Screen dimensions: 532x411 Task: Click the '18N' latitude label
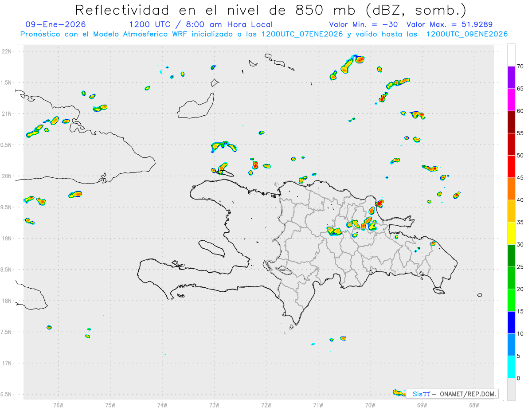tap(8, 301)
